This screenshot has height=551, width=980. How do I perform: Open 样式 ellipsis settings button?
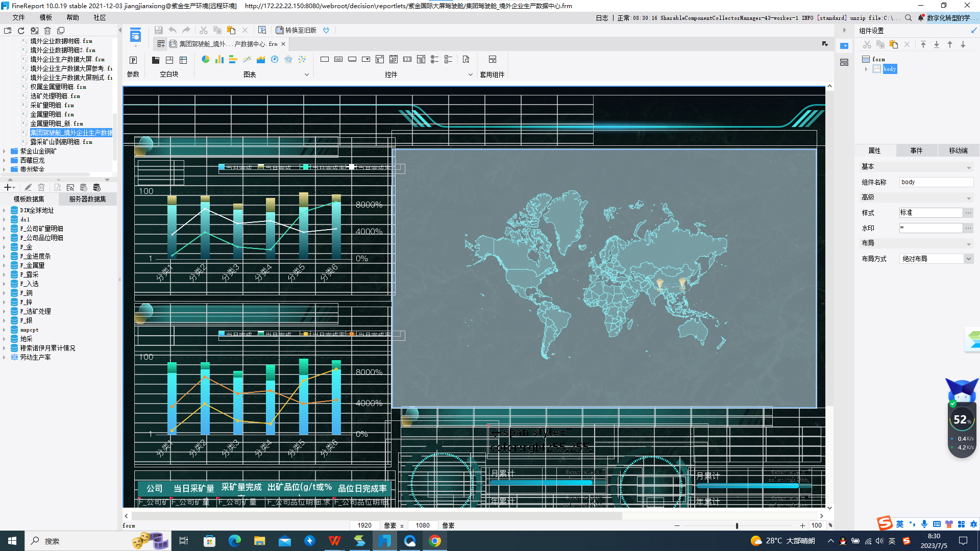968,213
